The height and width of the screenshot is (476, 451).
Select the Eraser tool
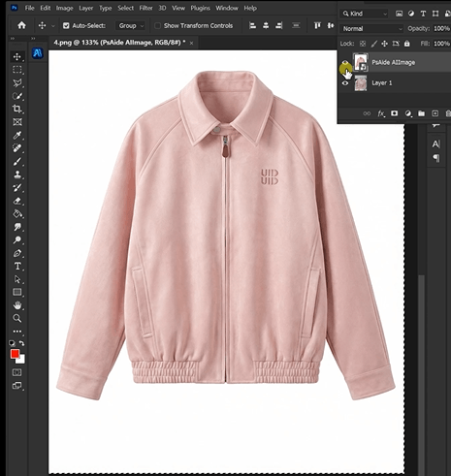coord(17,201)
